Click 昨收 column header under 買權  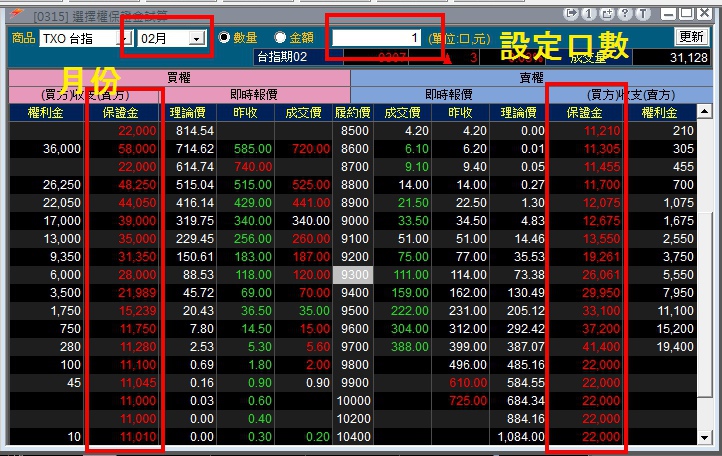point(245,112)
